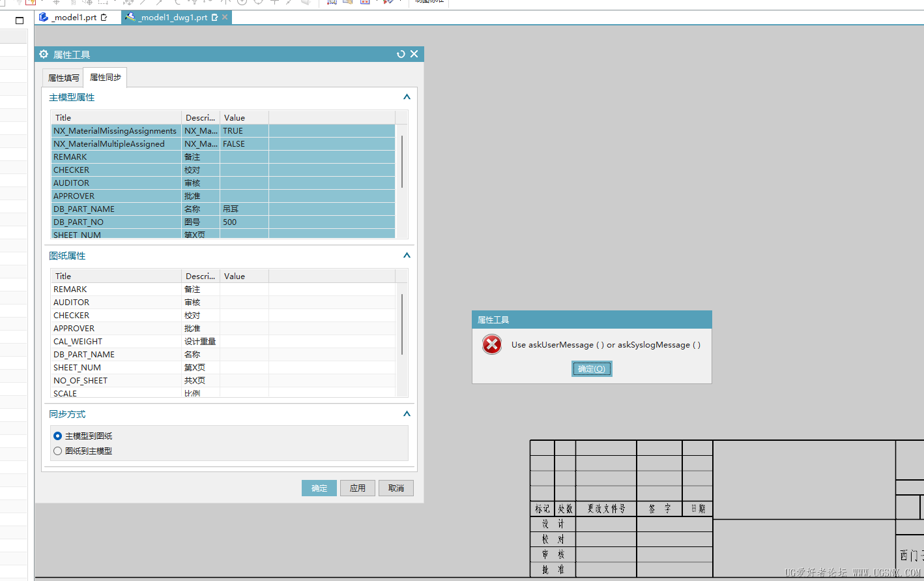This screenshot has height=581, width=924.
Task: Click the 取消 button
Action: 396,488
